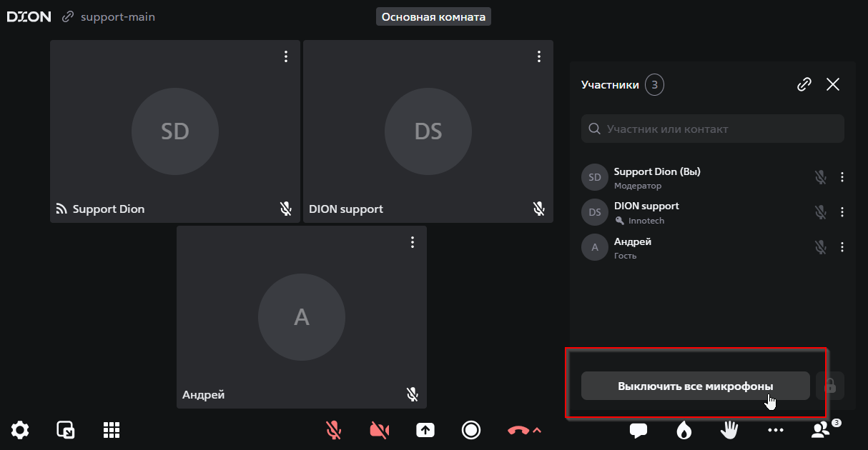Toggle your microphone in bottom toolbar

click(x=333, y=430)
